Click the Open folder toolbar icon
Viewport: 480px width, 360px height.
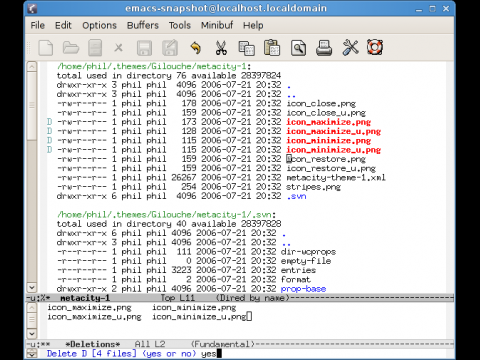tap(71, 48)
